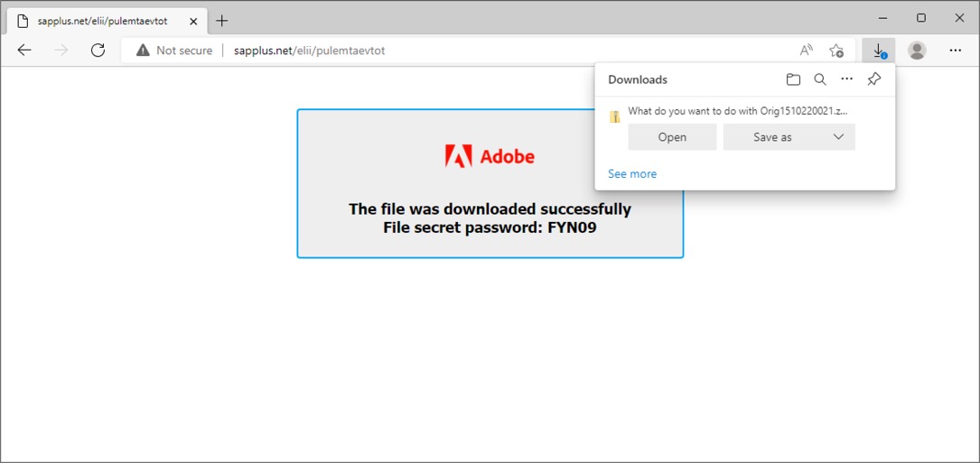The width and height of the screenshot is (980, 463).
Task: View the Not secure site information
Action: 174,51
